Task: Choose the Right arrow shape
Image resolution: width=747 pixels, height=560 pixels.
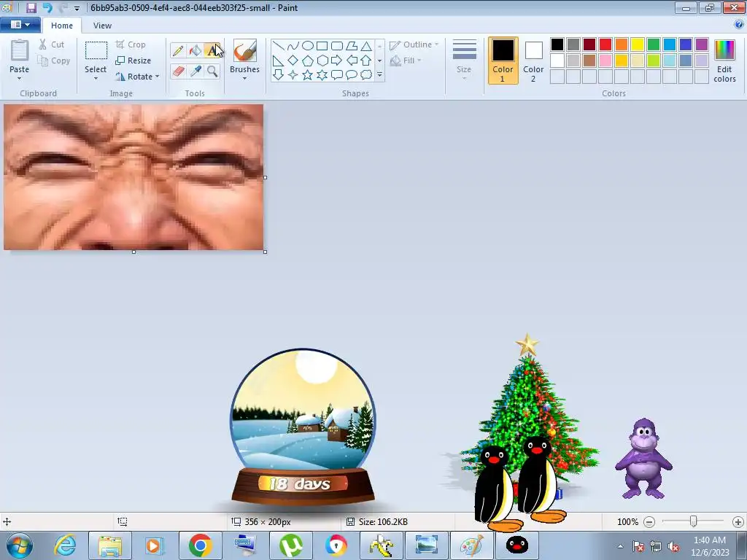Action: (x=336, y=61)
